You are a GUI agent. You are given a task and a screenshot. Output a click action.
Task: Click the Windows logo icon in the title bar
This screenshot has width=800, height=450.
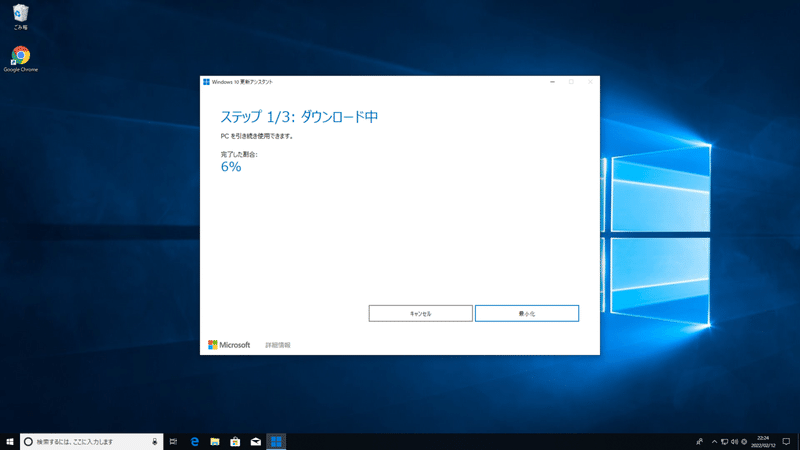click(206, 82)
